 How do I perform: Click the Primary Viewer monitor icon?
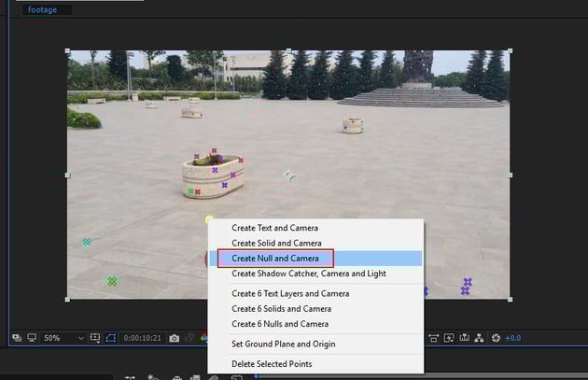pos(32,338)
